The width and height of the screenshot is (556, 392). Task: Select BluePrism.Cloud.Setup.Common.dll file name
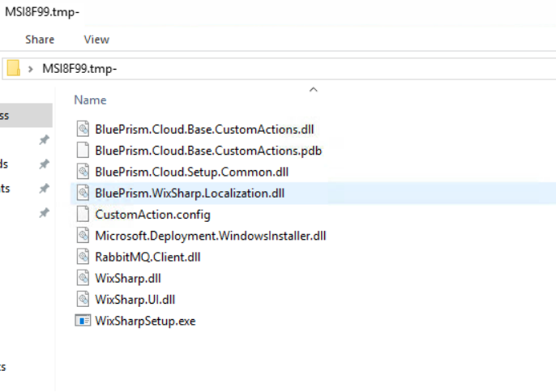coord(191,172)
